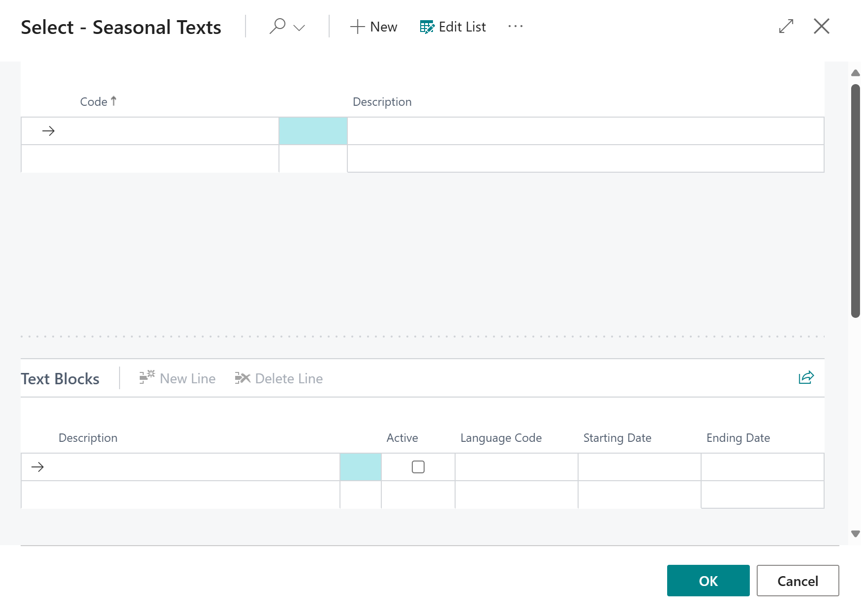The width and height of the screenshot is (861, 616).
Task: Open the more options ellipsis menu
Action: click(515, 27)
